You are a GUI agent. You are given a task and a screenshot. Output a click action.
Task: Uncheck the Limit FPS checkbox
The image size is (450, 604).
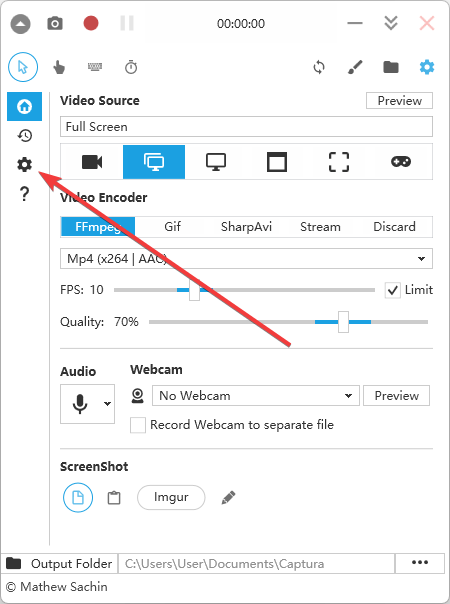pos(392,290)
